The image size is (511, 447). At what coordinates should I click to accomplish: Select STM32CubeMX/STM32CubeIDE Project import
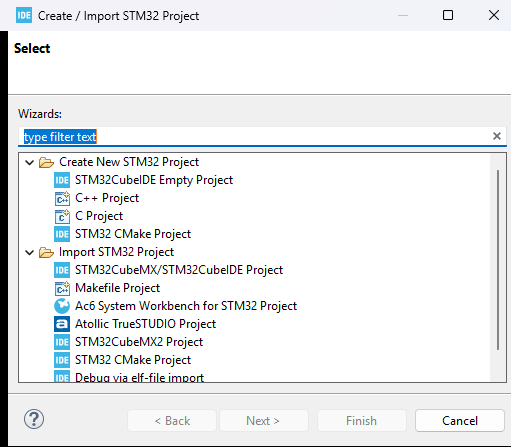click(179, 270)
